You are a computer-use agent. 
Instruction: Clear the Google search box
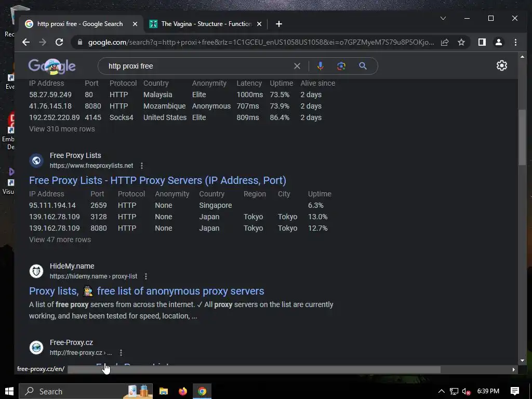tap(297, 66)
